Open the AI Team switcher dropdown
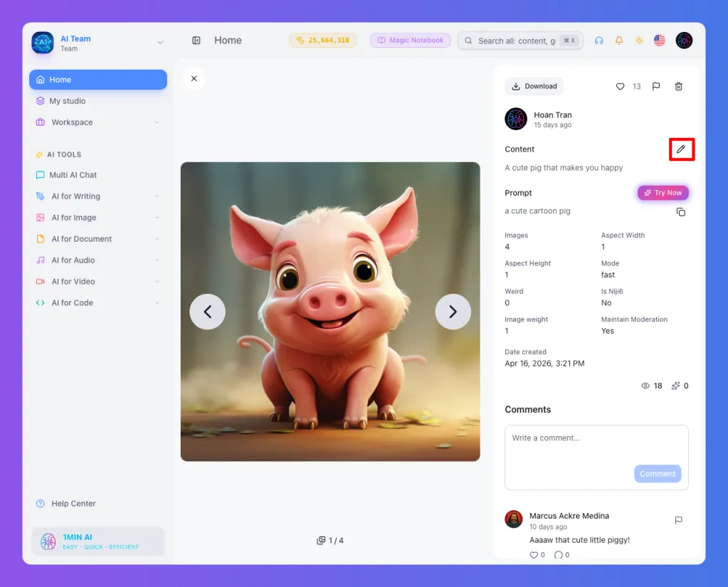The width and height of the screenshot is (728, 587). point(160,43)
